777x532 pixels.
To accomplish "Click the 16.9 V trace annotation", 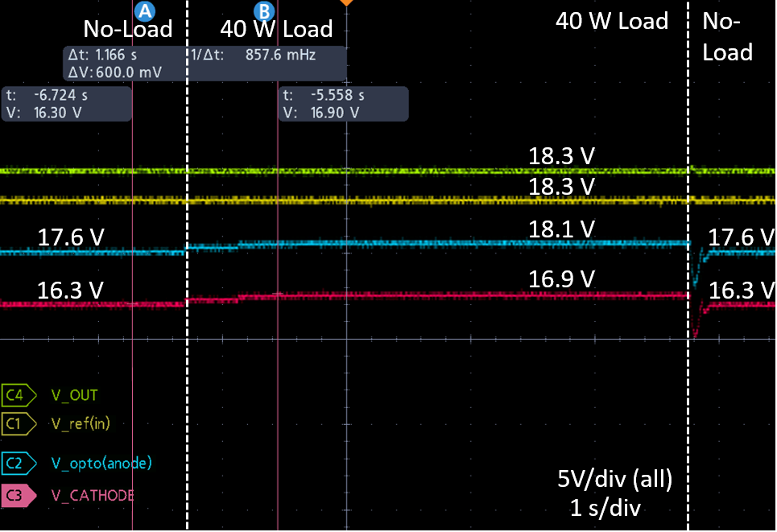I will click(x=561, y=279).
